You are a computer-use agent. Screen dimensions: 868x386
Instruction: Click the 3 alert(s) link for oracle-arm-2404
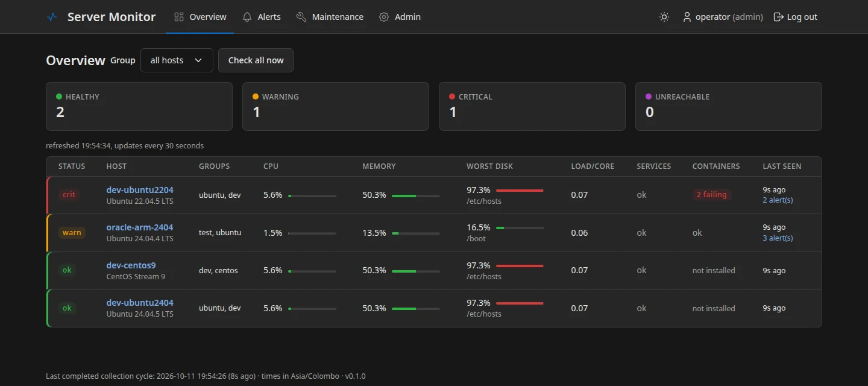[778, 238]
